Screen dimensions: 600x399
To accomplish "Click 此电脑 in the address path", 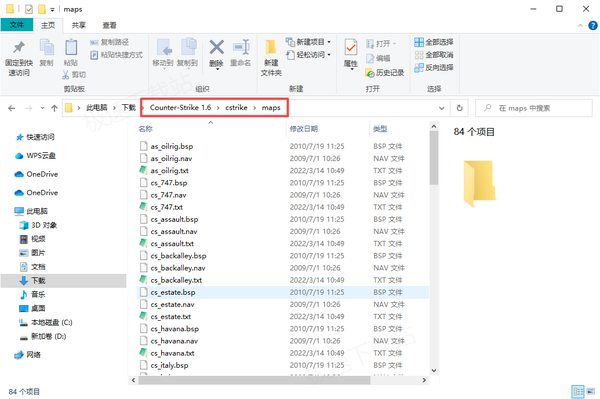I will click(x=96, y=107).
